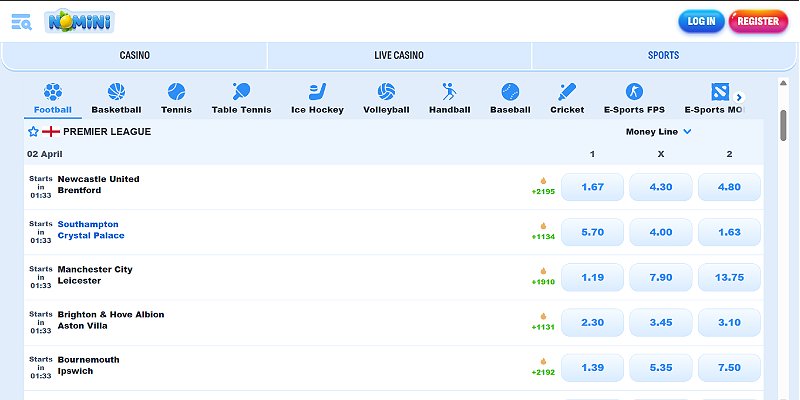Show more sports with right arrow

(739, 97)
